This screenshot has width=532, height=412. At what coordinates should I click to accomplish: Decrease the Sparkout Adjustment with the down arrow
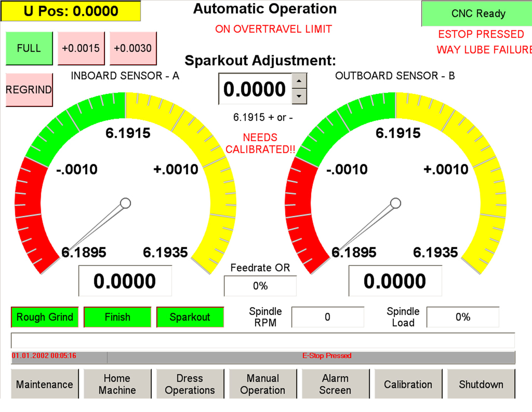299,96
